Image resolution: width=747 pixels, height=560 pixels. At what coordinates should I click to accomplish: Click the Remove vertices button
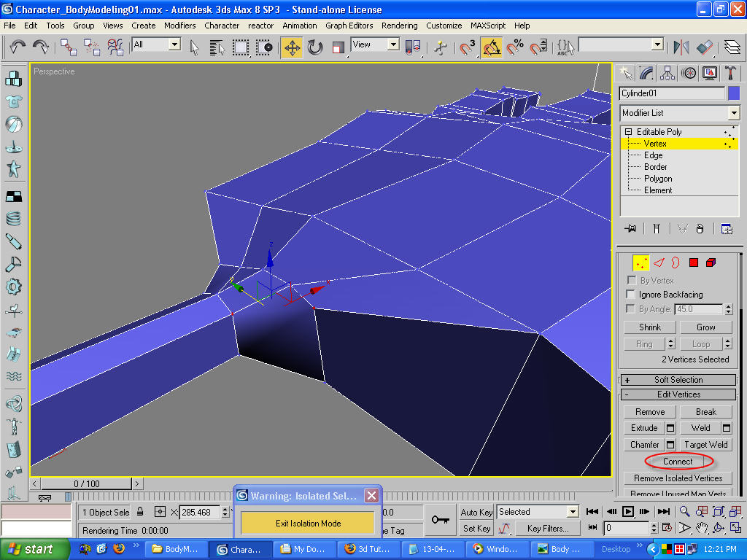click(650, 412)
